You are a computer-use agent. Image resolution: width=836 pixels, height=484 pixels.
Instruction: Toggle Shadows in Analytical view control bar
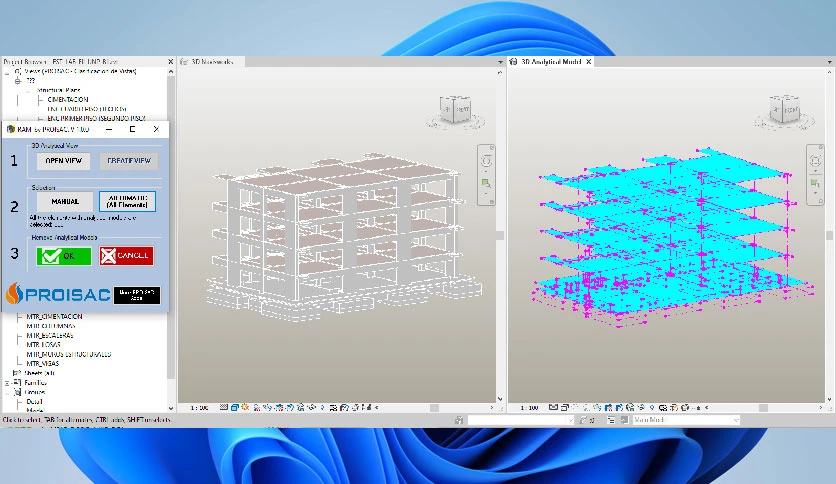[586, 407]
